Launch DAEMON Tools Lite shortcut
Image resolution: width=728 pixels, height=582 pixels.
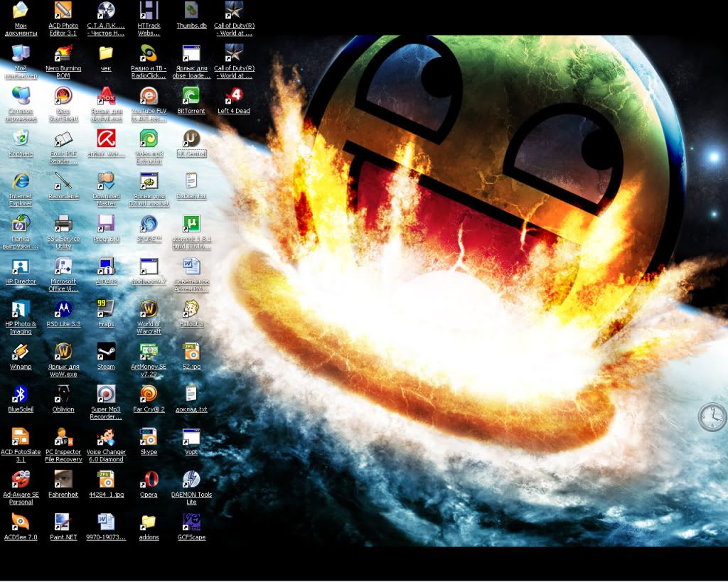pyautogui.click(x=191, y=480)
